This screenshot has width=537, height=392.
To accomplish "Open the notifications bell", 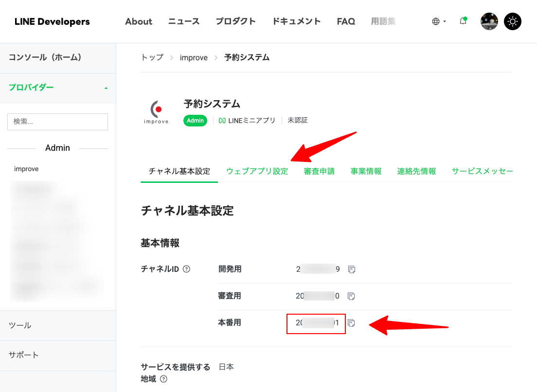I will 463,21.
